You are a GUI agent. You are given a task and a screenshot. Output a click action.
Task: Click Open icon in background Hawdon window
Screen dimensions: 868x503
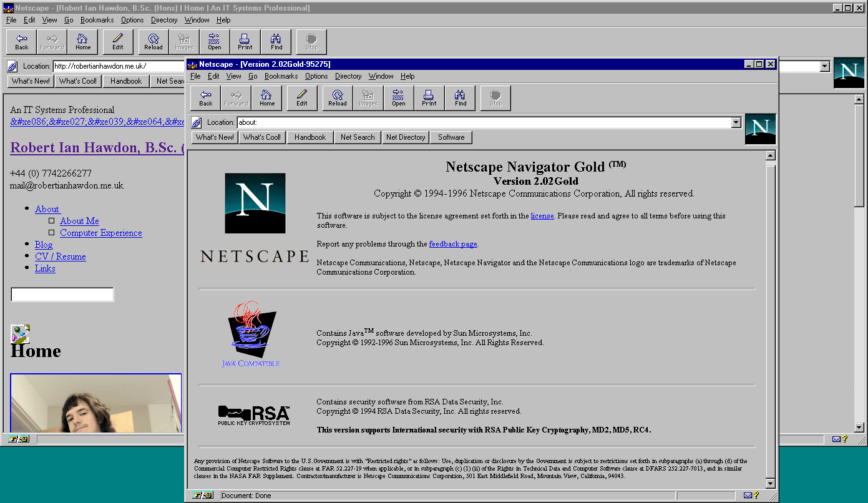(x=215, y=42)
